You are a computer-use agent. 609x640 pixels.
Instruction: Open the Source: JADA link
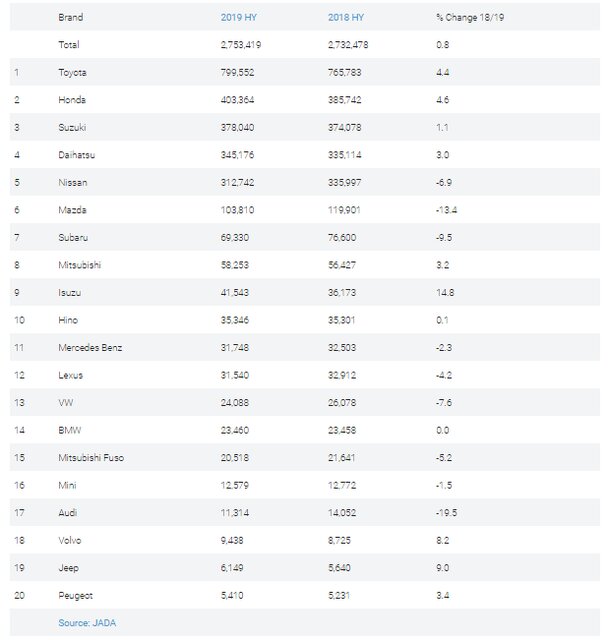pos(88,623)
